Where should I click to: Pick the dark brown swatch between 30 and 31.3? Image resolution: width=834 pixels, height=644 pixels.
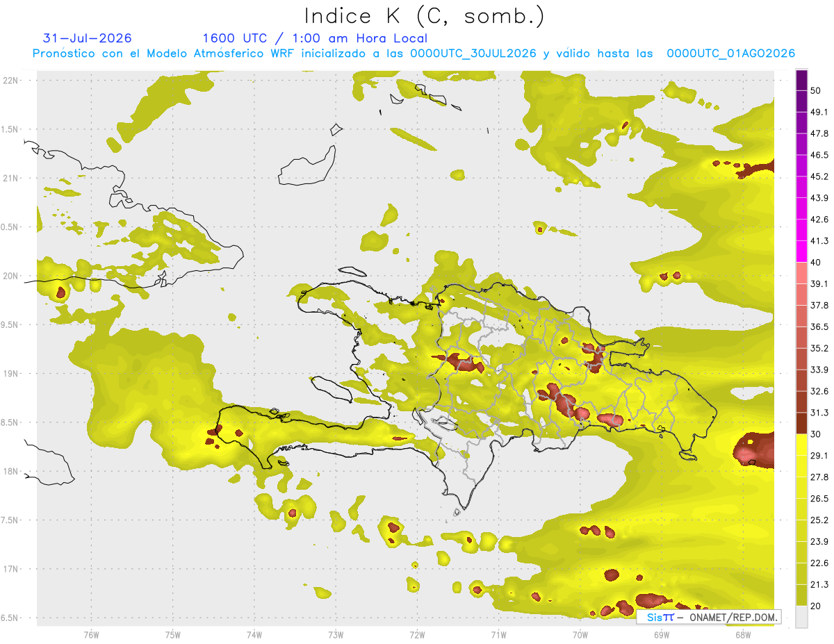point(801,423)
